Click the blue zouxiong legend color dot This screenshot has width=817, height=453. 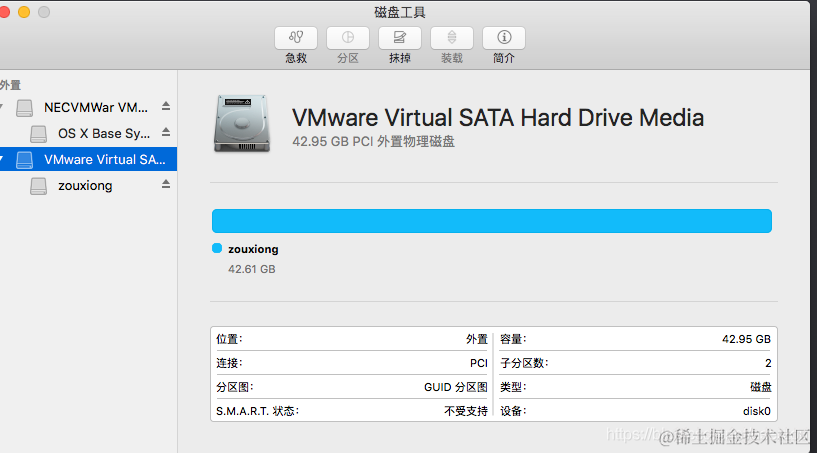[217, 248]
